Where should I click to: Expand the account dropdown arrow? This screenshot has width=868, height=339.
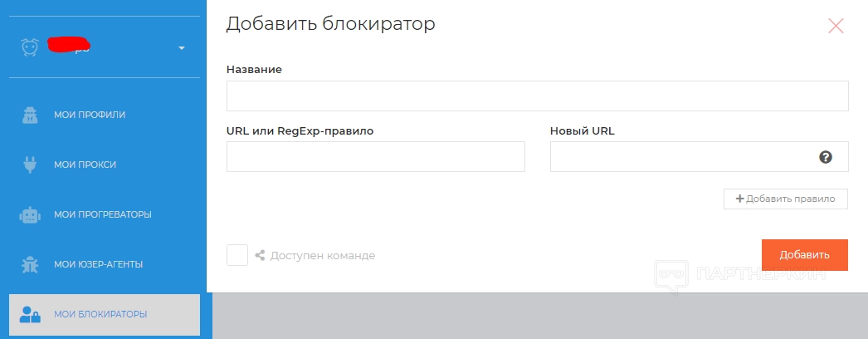[x=182, y=48]
